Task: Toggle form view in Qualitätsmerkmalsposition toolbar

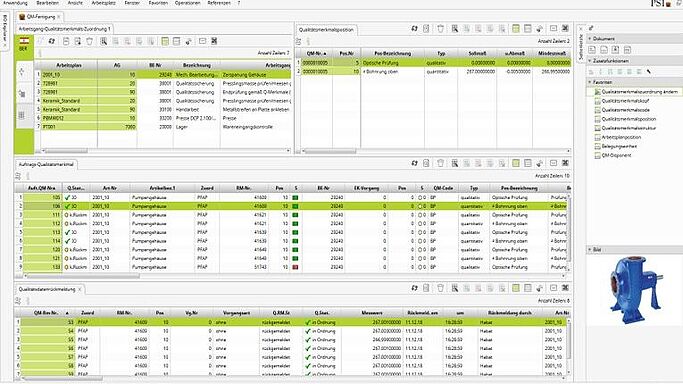Action: pos(527,29)
